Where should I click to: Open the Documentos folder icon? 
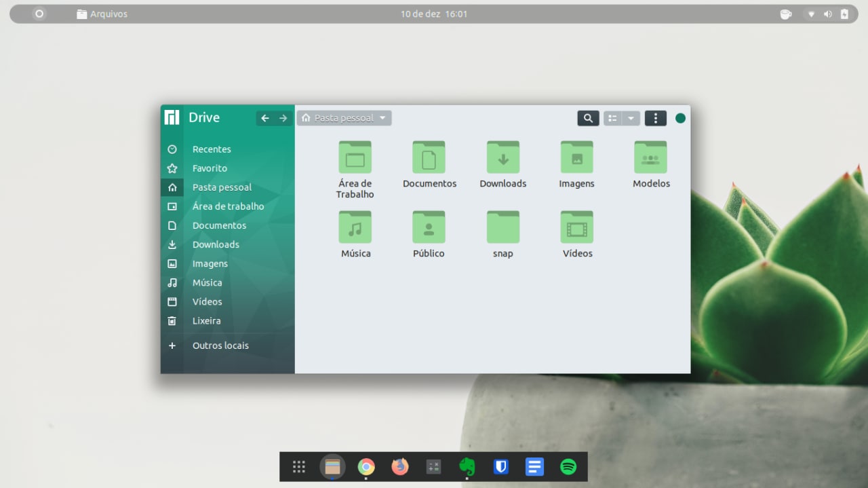429,157
